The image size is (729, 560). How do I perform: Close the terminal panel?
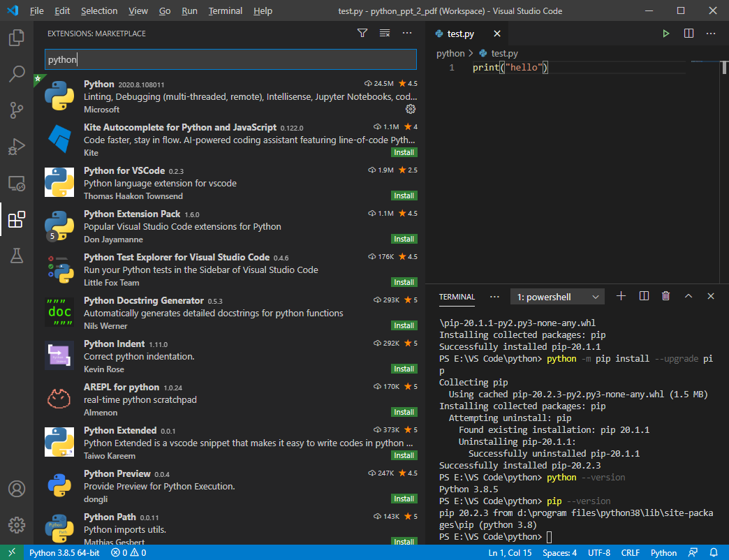(711, 296)
